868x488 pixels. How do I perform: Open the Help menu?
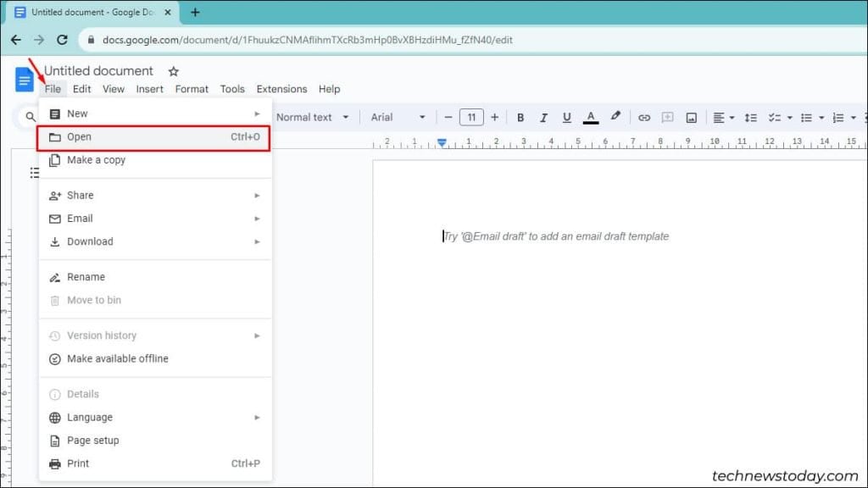(x=329, y=89)
